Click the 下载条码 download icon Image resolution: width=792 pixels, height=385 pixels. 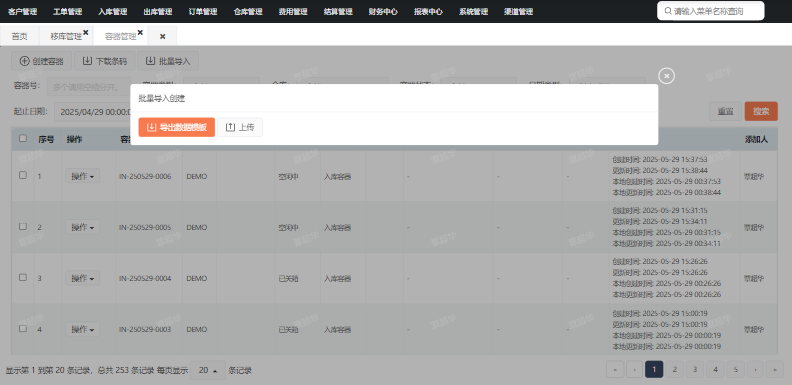[87, 61]
